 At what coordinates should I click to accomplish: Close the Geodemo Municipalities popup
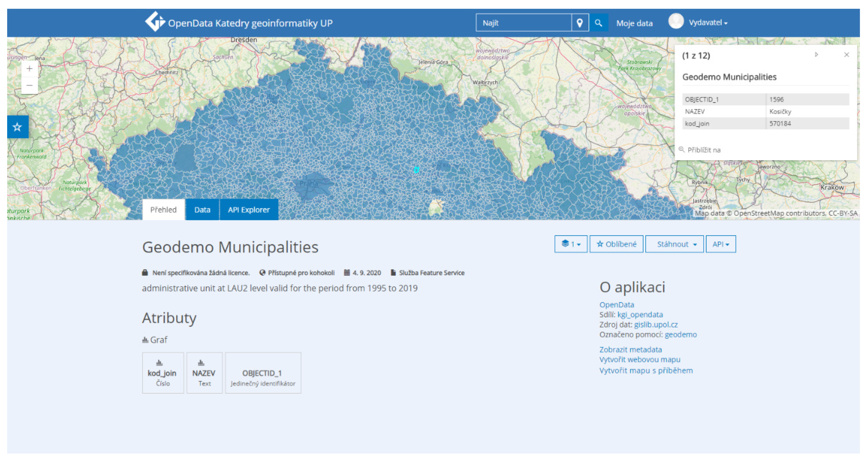pos(847,54)
